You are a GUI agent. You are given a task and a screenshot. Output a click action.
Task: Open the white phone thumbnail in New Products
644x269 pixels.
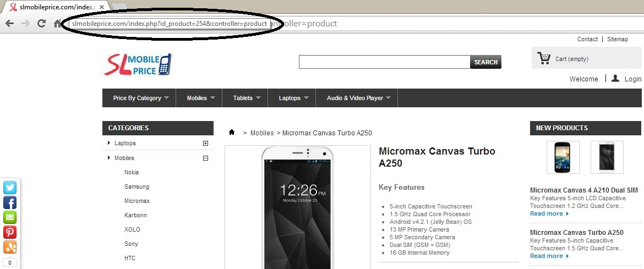pos(607,157)
